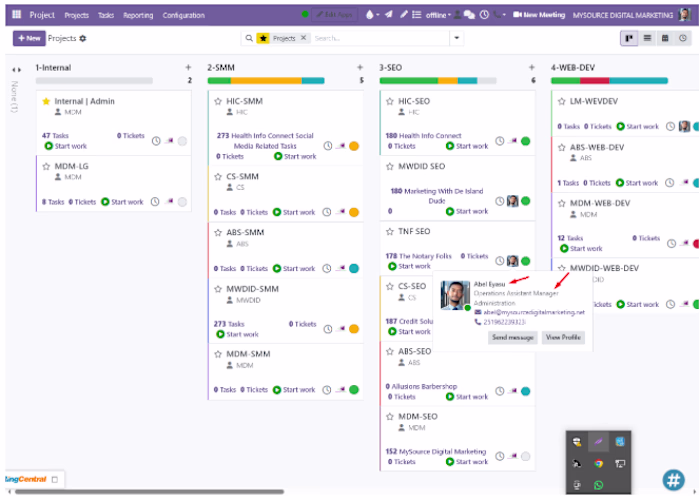Screen dimensions: 700x500
Task: Click the pencil icon next to the list icon
Action: [404, 15]
